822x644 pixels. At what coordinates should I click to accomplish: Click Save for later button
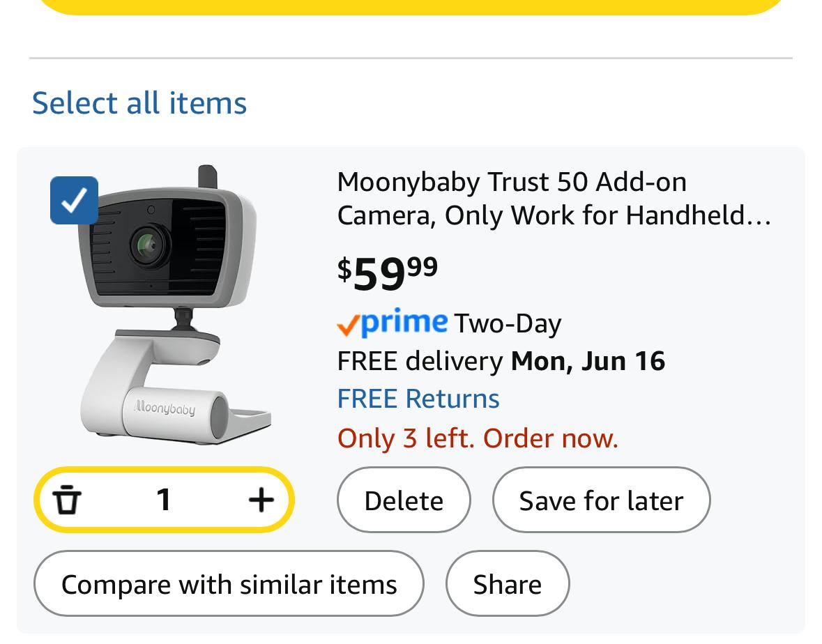601,500
